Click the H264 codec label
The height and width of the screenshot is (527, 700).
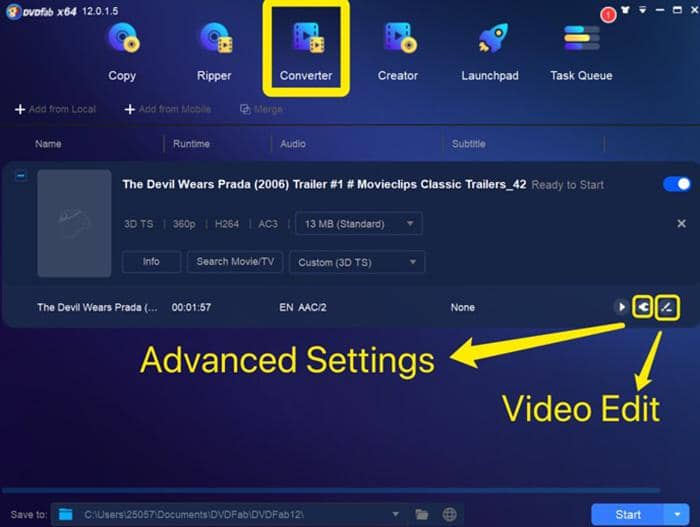tap(227, 224)
